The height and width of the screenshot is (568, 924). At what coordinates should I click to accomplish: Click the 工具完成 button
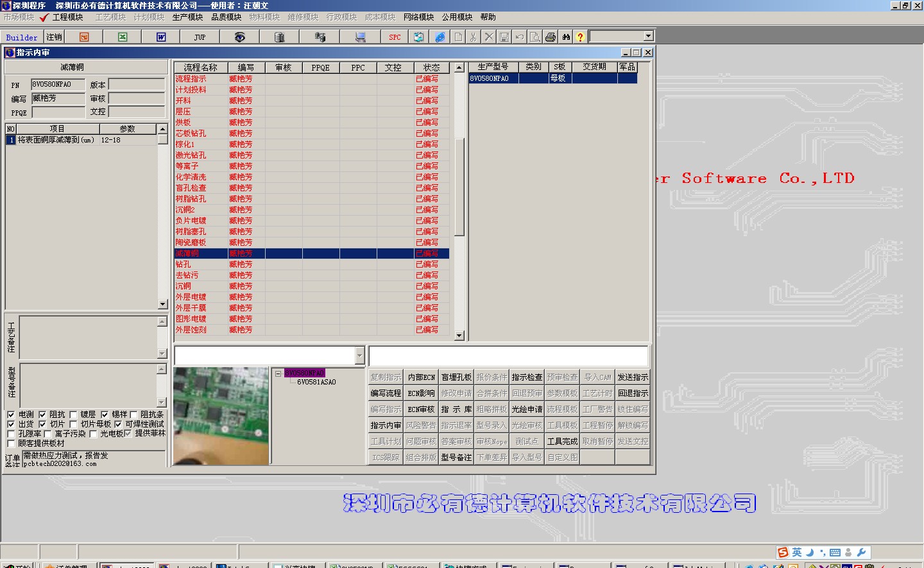(x=562, y=442)
